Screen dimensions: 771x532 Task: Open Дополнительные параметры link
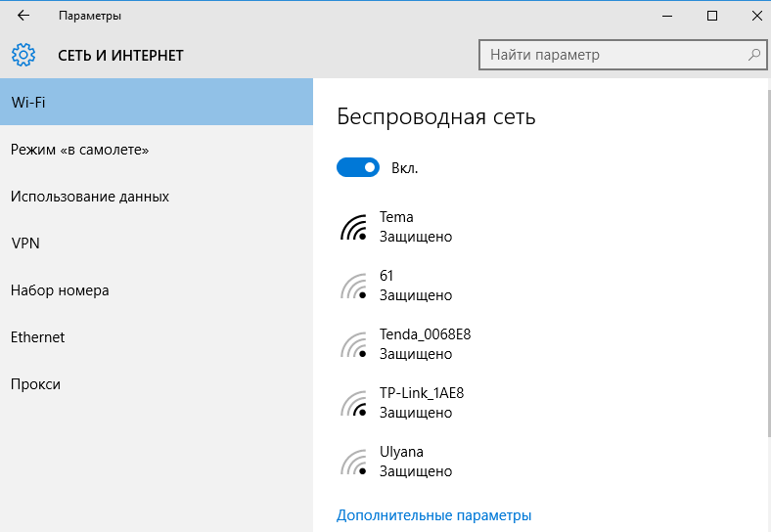tap(433, 515)
